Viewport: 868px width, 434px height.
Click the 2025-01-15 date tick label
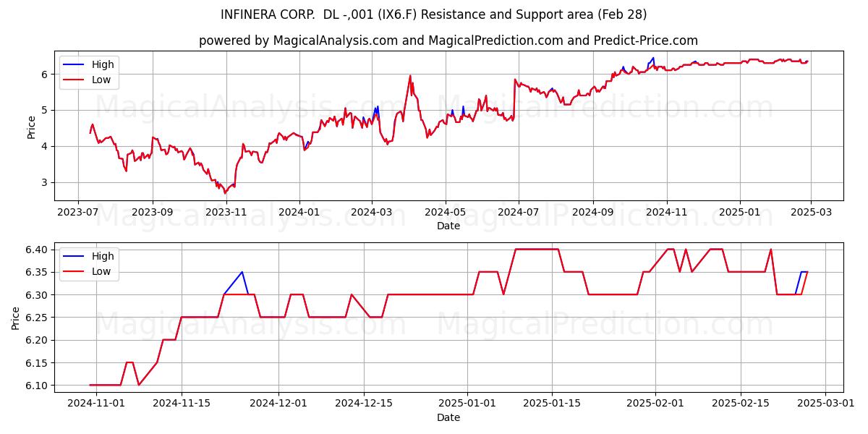coord(553,404)
